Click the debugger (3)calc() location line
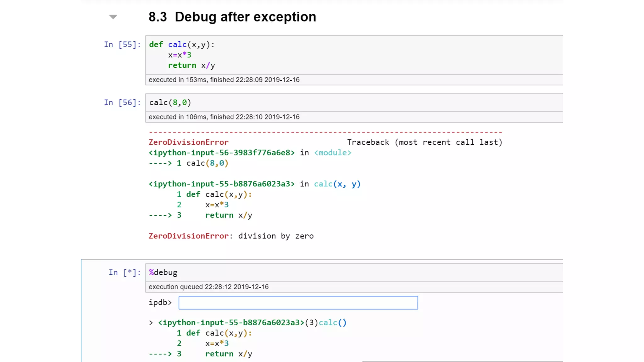 point(247,323)
